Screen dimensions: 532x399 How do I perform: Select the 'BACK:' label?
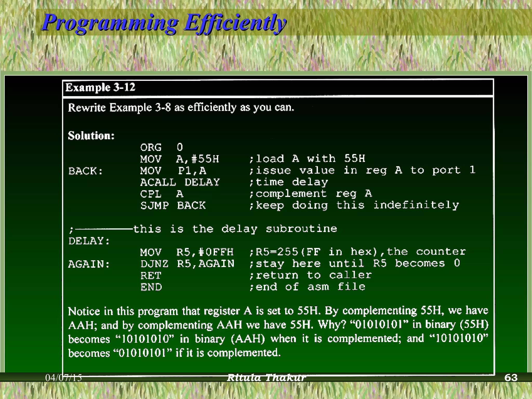[x=86, y=171]
